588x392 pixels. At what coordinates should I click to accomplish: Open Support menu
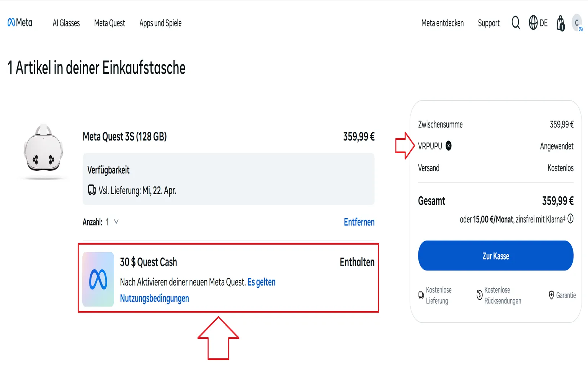489,23
